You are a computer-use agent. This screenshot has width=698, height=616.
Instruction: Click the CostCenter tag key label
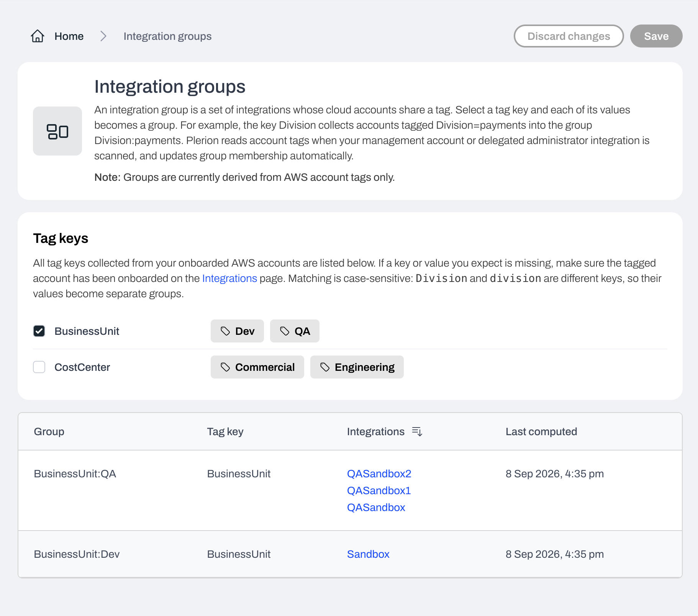[82, 367]
